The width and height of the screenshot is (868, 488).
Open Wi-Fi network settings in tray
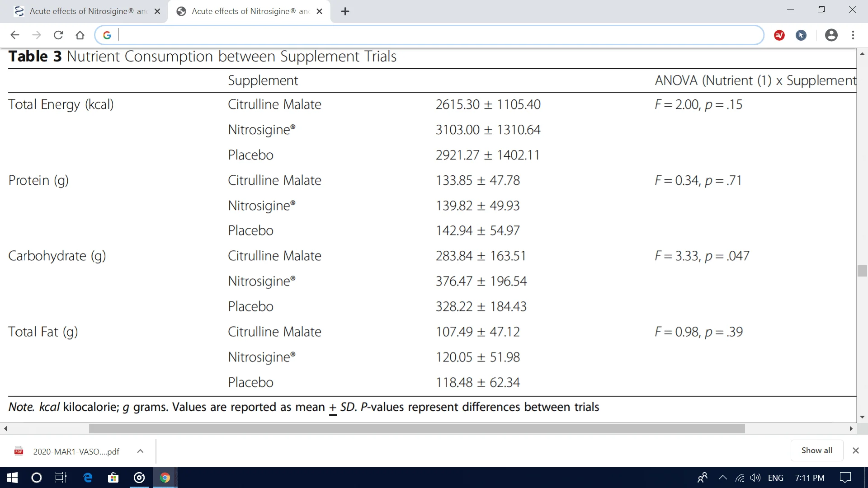pos(740,478)
